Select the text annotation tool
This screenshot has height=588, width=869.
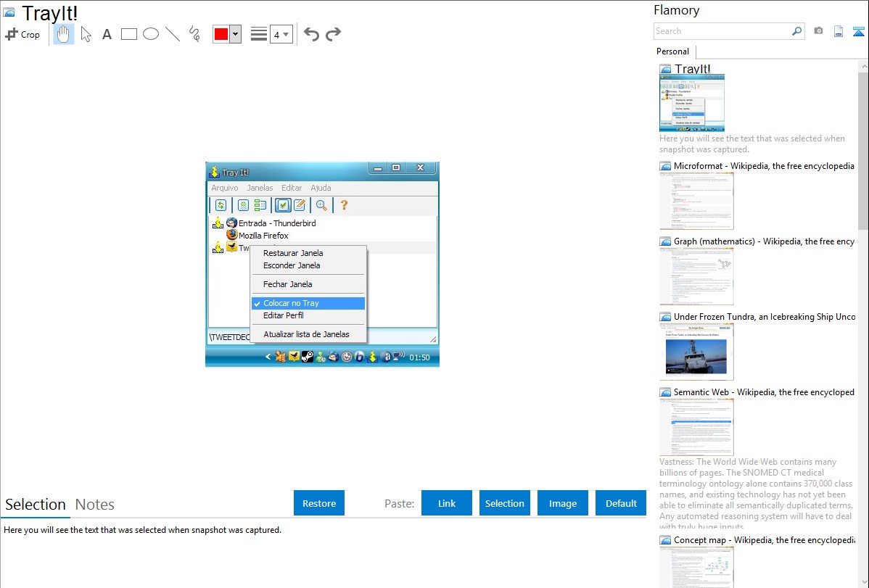point(107,34)
